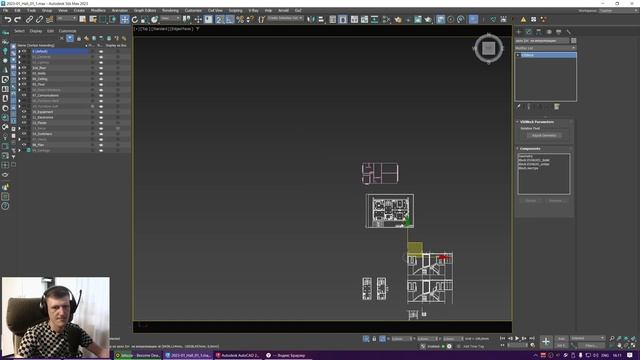The height and width of the screenshot is (360, 640).
Task: Toggle the Angle Snap button
Action: 230,19
